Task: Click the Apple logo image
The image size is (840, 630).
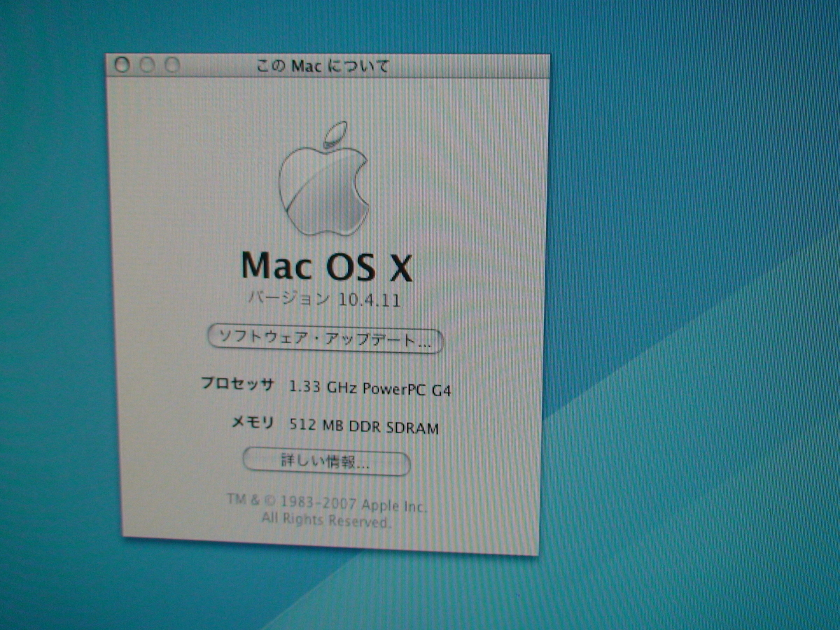Action: pyautogui.click(x=324, y=179)
